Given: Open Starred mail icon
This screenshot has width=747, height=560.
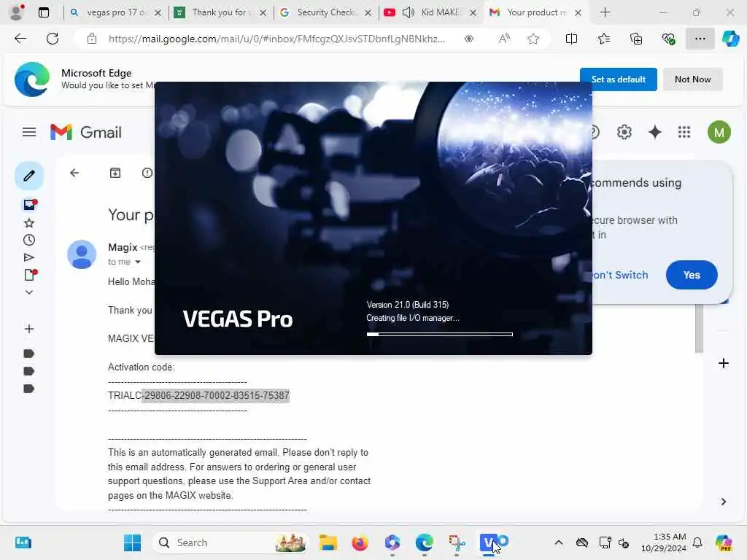Looking at the screenshot, I should pos(29,222).
